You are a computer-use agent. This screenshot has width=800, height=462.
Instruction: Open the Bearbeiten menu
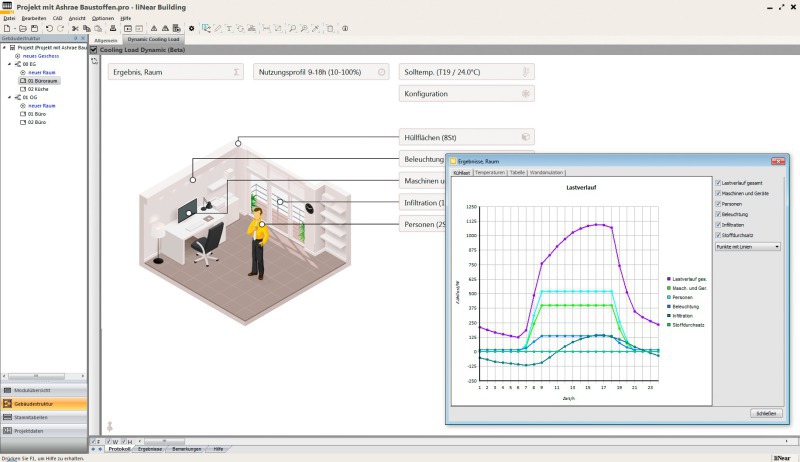pyautogui.click(x=34, y=18)
